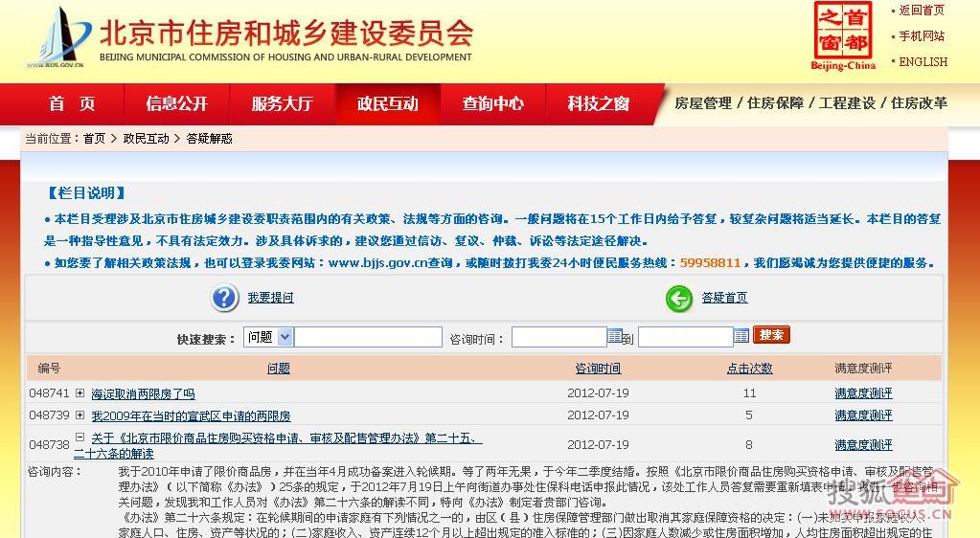Click the green back arrow icon
The width and height of the screenshot is (980, 538).
679,299
